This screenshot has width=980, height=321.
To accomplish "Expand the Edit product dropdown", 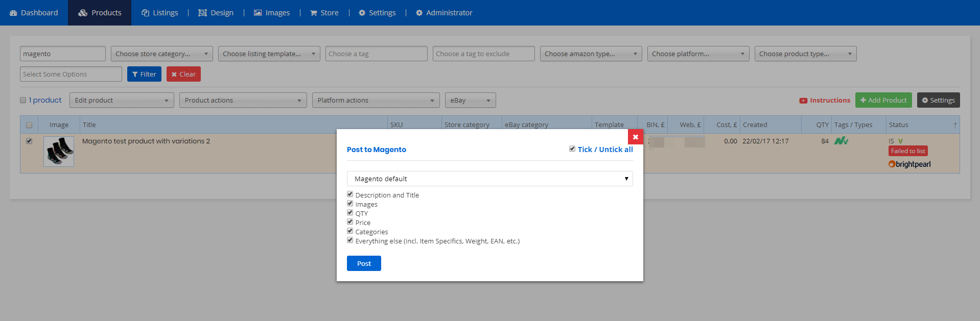I will pos(122,100).
